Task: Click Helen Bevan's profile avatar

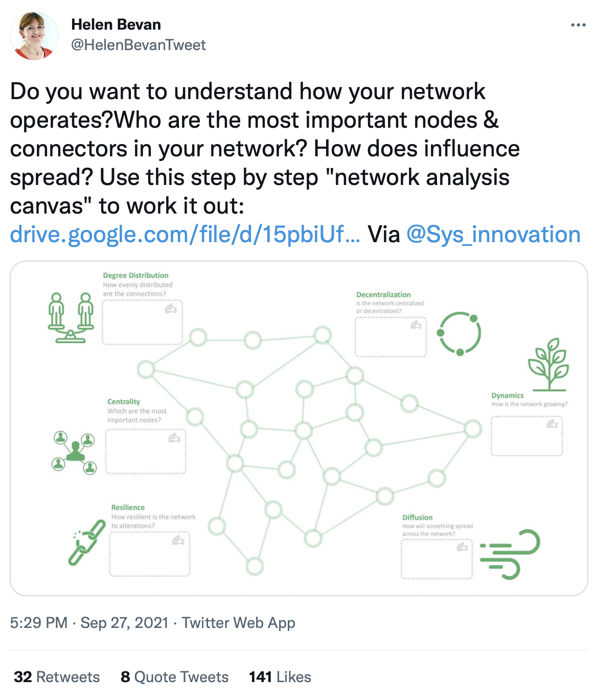Action: click(34, 36)
